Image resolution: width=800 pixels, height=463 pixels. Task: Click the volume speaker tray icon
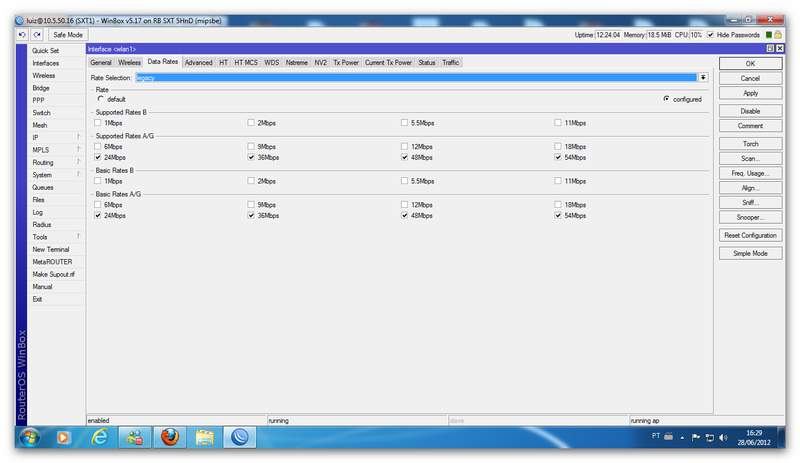(x=723, y=437)
